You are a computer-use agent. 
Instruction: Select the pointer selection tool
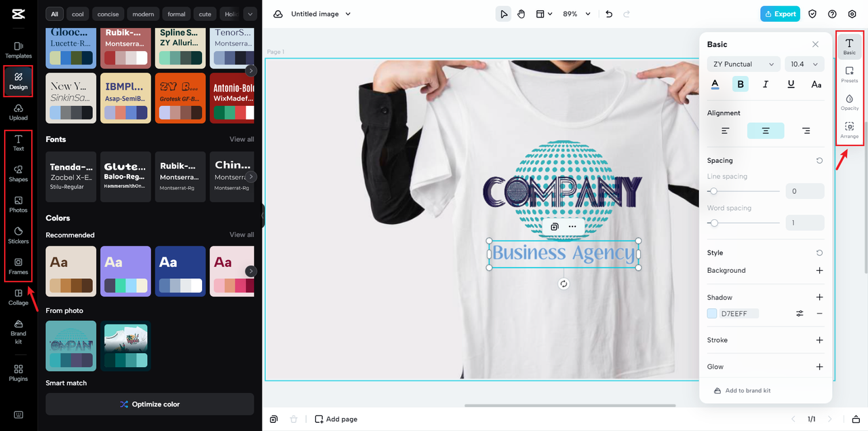pos(503,14)
